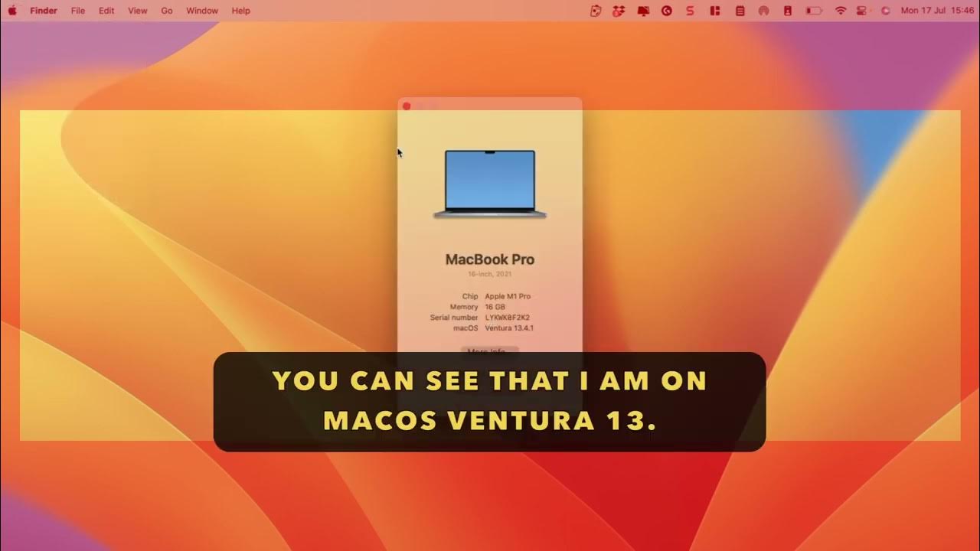Click the circular G menu bar icon
The image size is (980, 551).
click(667, 11)
